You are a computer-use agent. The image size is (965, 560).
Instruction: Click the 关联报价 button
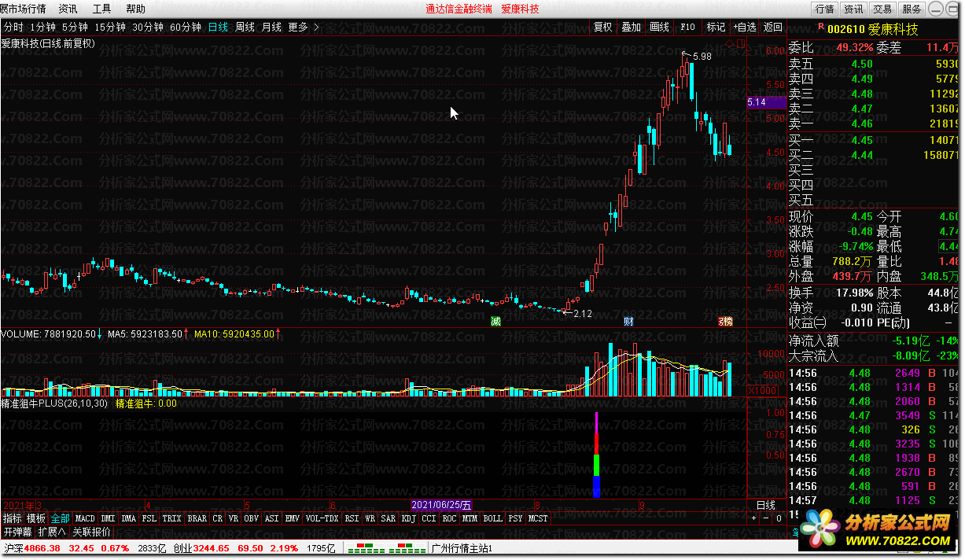click(x=91, y=532)
